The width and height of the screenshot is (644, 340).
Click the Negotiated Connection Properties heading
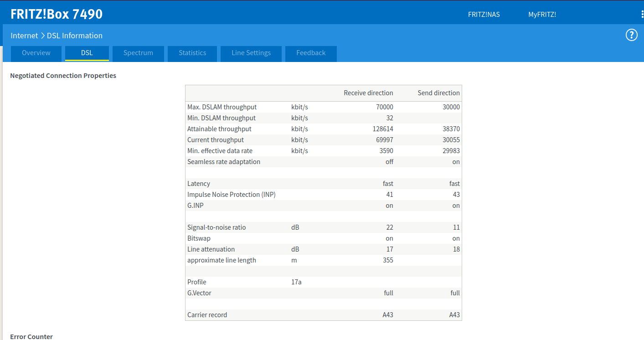coord(63,76)
